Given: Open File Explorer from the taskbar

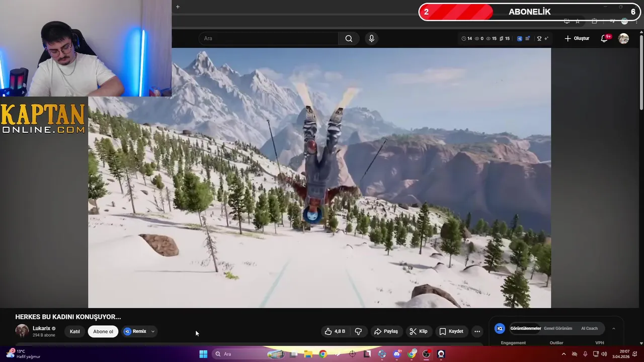Looking at the screenshot, I should coord(308,354).
